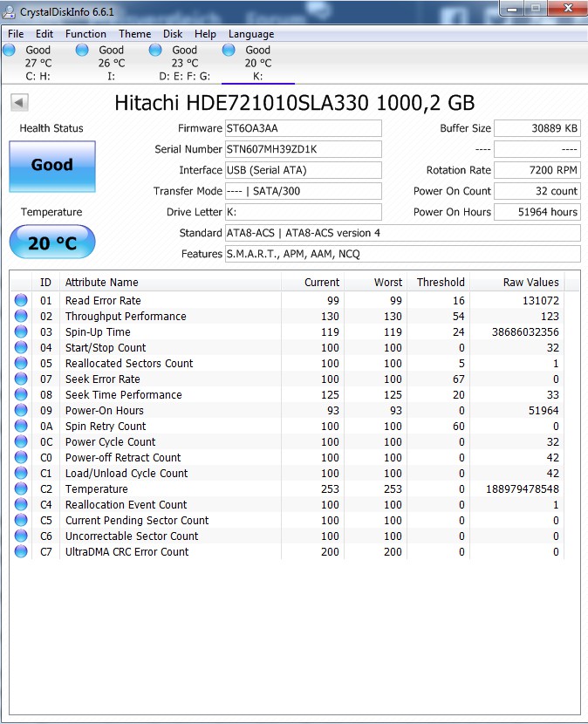Viewport: 588px width, 724px height.
Task: Click the Power On Hours field 51964 hours
Action: tap(537, 212)
